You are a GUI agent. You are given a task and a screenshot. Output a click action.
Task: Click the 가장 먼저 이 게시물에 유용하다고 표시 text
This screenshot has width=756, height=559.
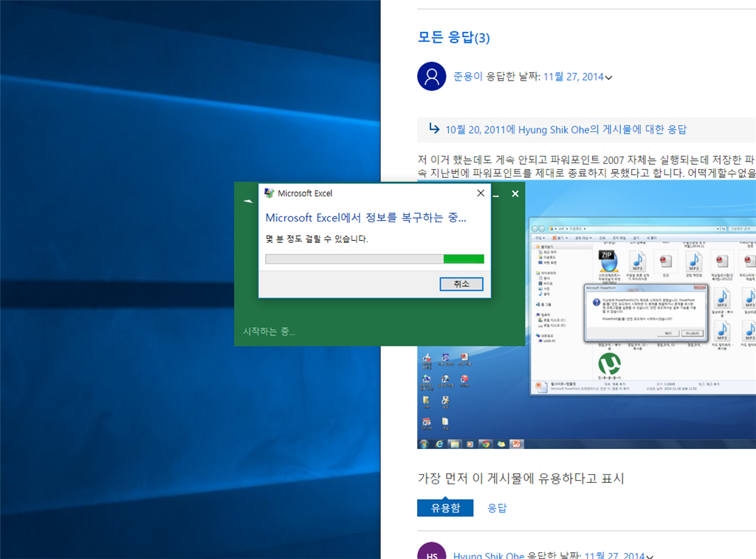tap(520, 478)
